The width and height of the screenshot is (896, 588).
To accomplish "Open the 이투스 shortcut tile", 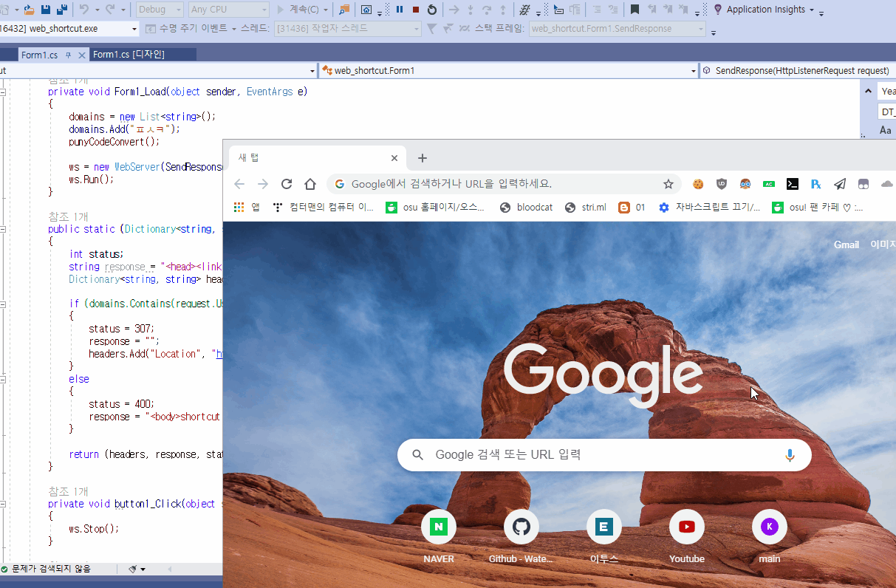I will [x=604, y=536].
